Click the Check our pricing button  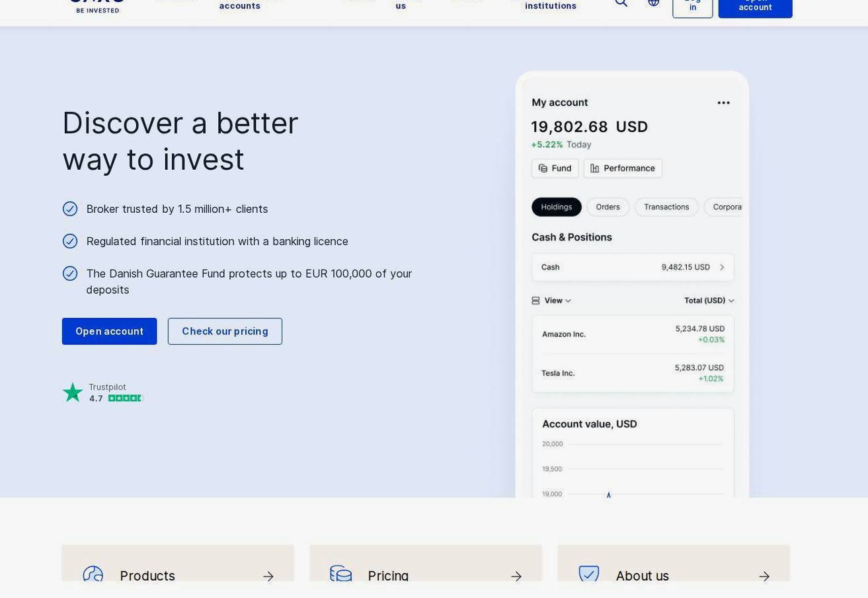point(225,331)
